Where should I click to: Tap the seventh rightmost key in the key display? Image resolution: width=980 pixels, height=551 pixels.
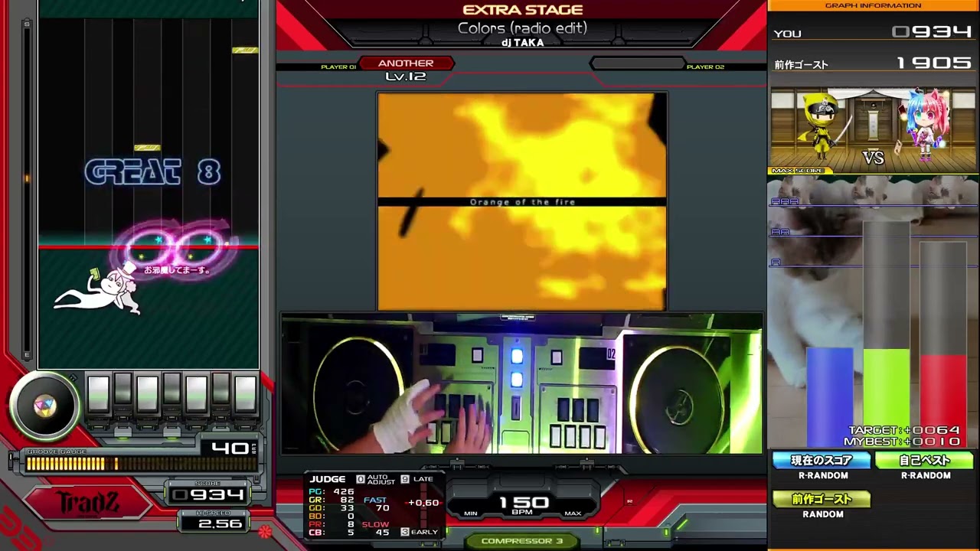(245, 393)
